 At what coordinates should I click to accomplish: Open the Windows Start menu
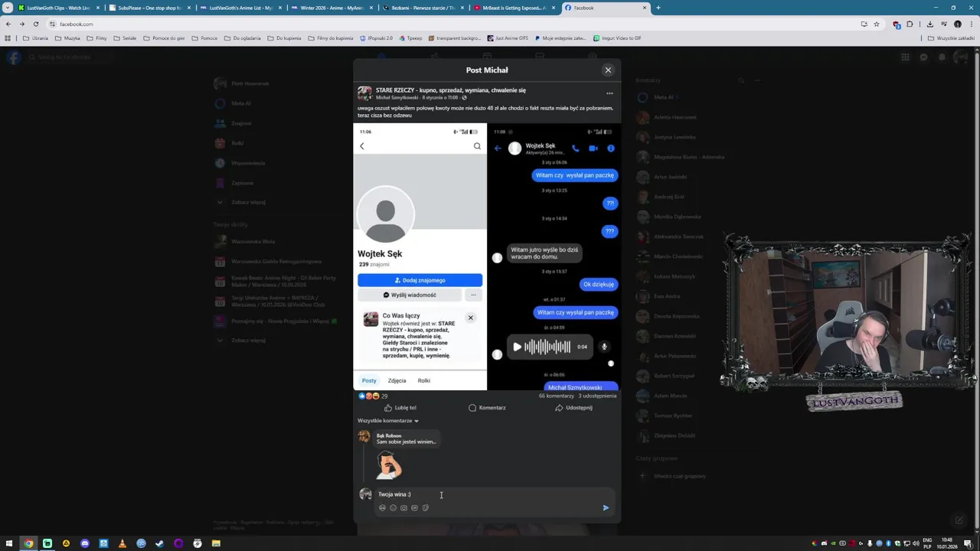click(x=10, y=543)
